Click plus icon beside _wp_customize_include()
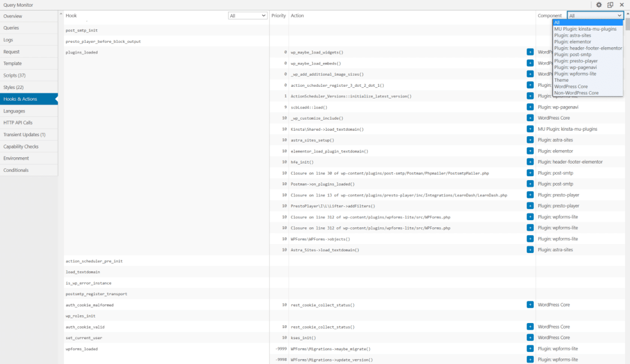 [x=530, y=118]
